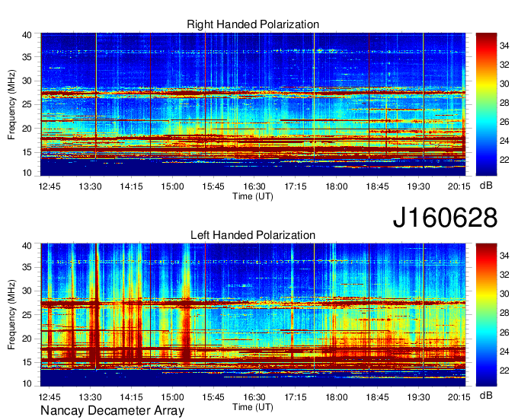Click the 22 dB value on Right Handed colorbar

(504, 160)
